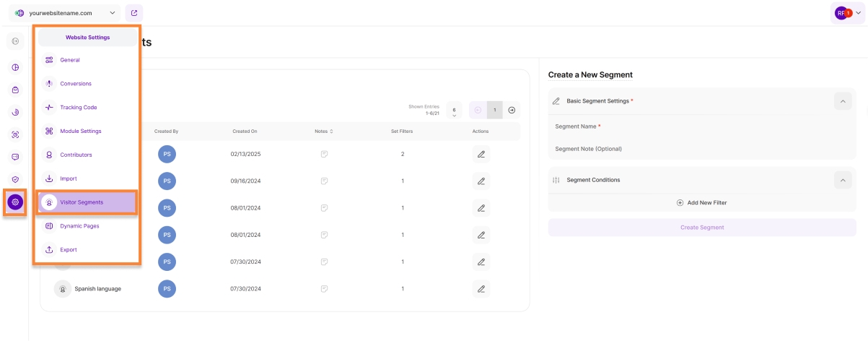Open shown entries count dropdown

454,111
